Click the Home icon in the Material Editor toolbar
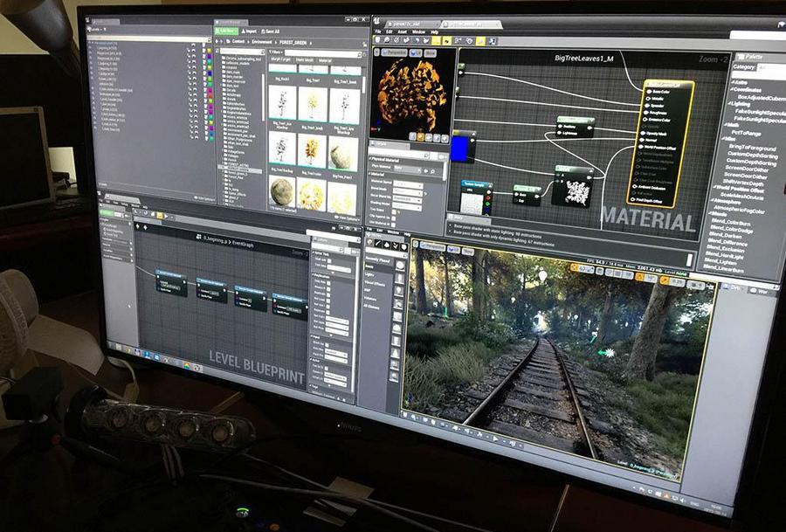 [416, 40]
